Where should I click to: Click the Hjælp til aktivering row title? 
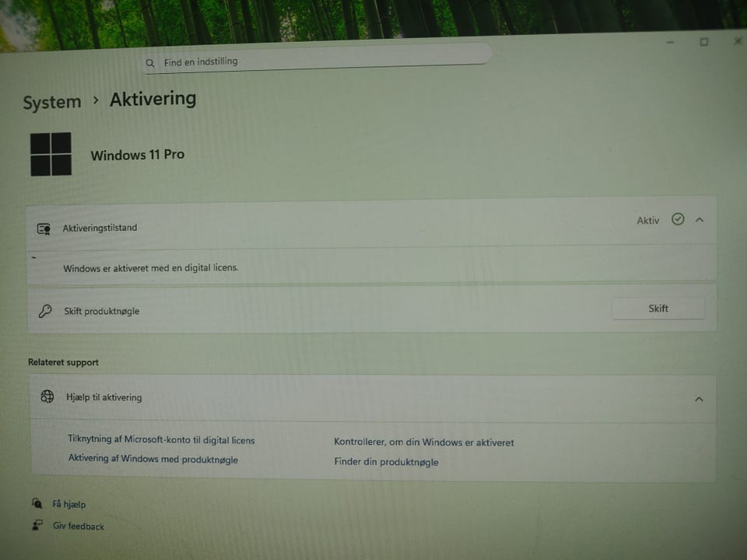pyautogui.click(x=103, y=397)
